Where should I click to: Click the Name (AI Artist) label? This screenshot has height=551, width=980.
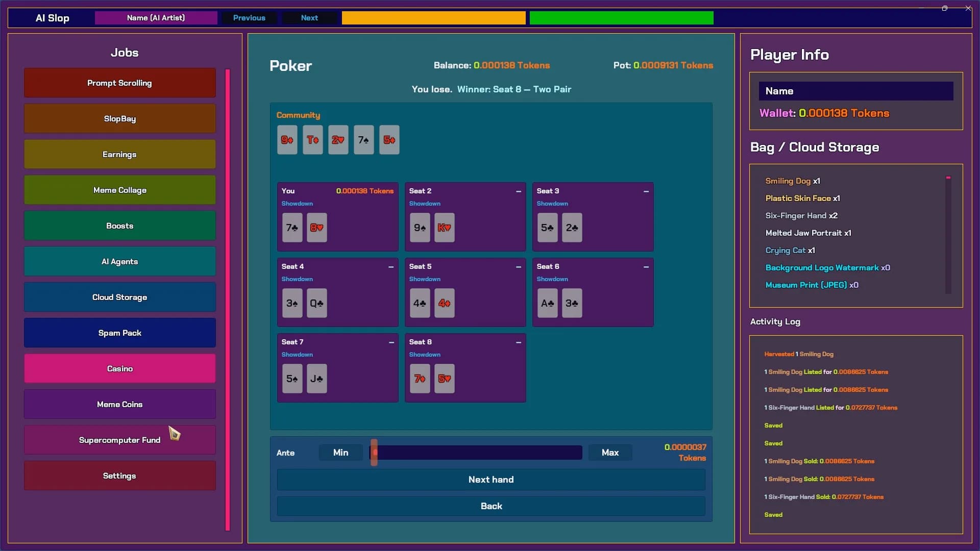(x=156, y=18)
